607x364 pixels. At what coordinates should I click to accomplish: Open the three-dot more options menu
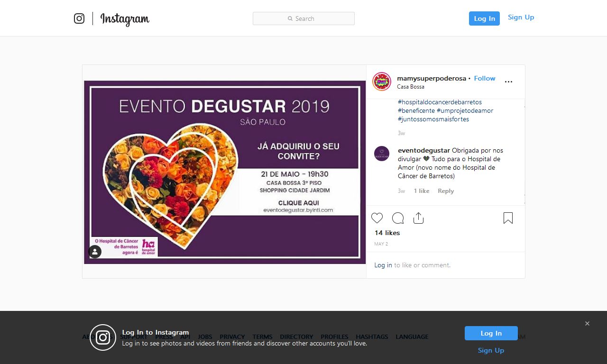[x=508, y=82]
